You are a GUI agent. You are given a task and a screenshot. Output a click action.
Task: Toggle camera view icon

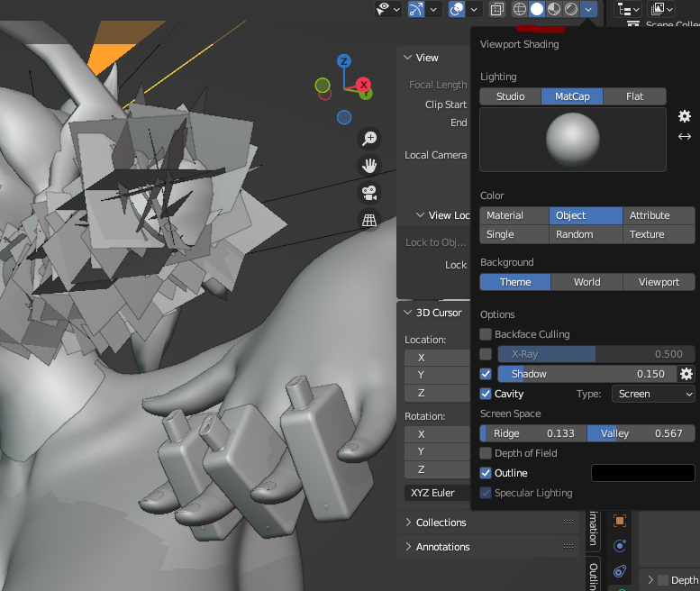[x=369, y=193]
